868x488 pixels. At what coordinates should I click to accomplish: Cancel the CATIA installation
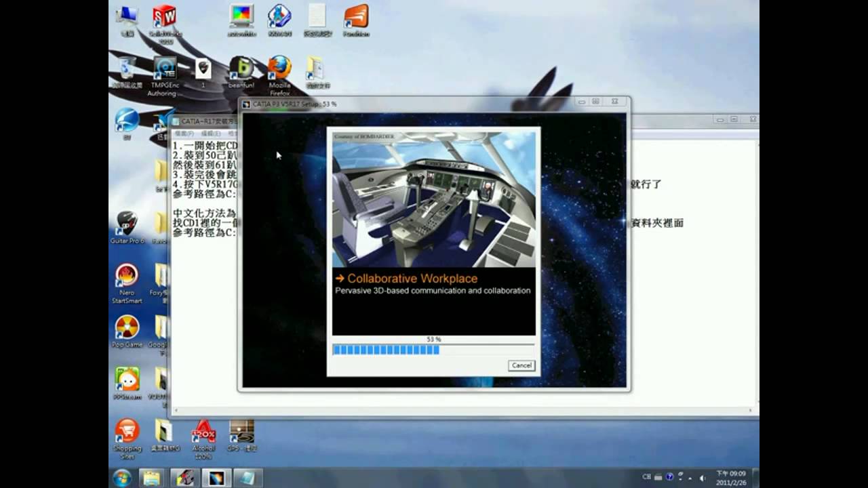[x=521, y=365]
